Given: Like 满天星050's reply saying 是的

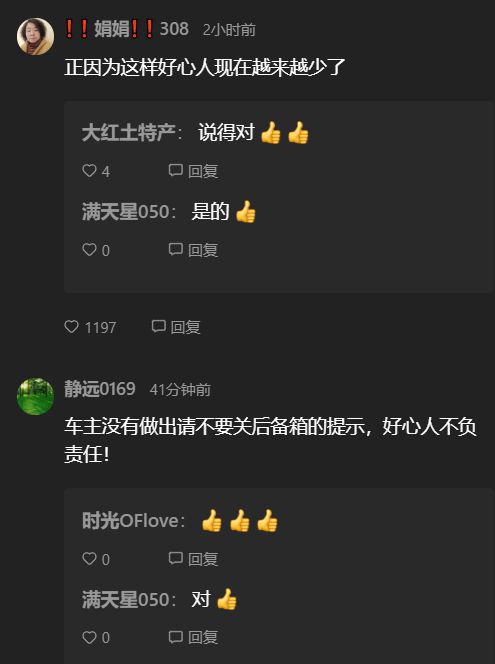Looking at the screenshot, I should click(89, 249).
